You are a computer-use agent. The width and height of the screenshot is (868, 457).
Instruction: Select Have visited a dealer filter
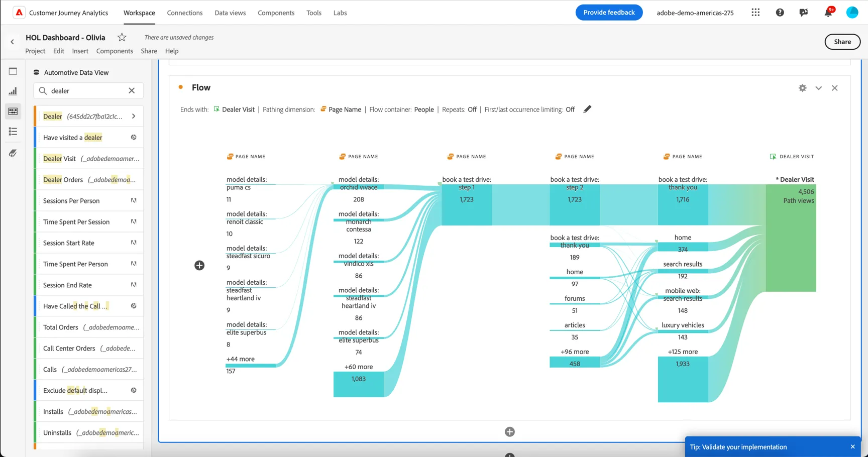pos(89,138)
